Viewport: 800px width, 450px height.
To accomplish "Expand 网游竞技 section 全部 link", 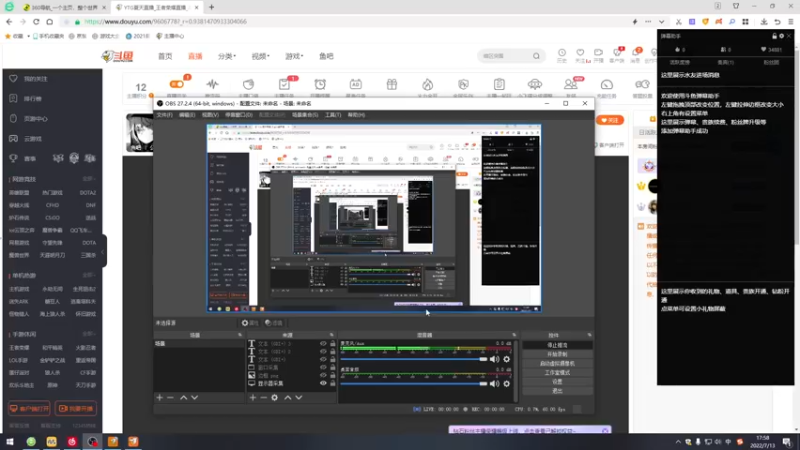I will point(88,179).
